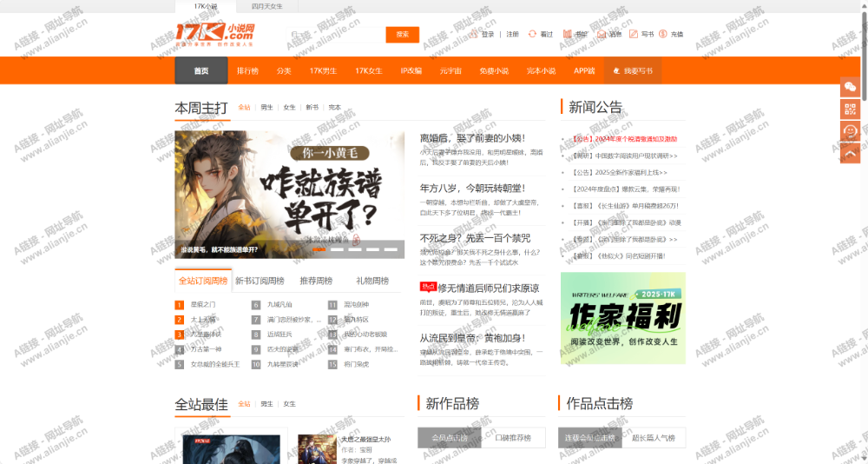Image resolution: width=868 pixels, height=464 pixels.
Task: Open rank 10 novel 九转星辰诀
Action: pyautogui.click(x=283, y=364)
